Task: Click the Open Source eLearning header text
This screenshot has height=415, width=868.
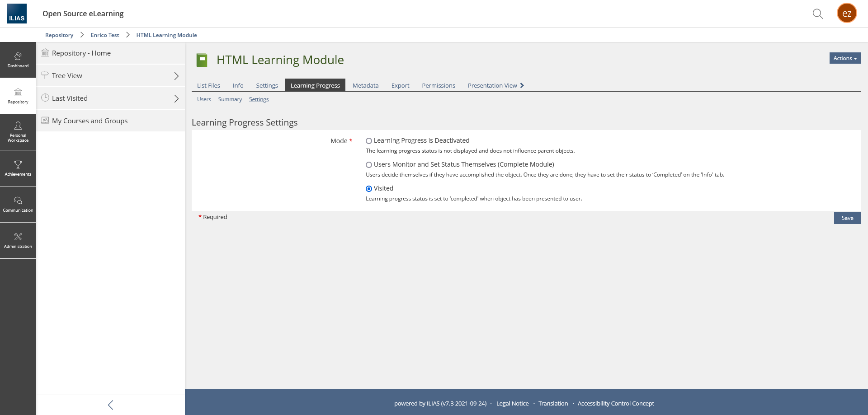Action: coord(83,14)
